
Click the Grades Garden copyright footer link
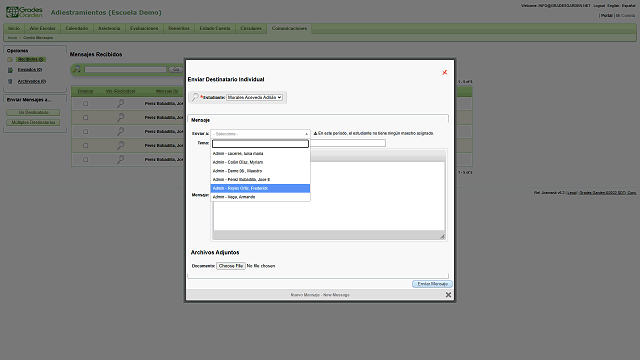(608, 193)
